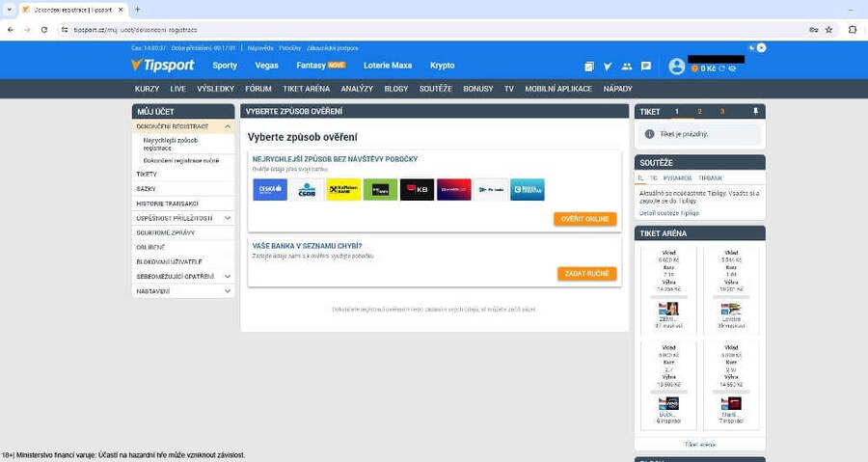Open VÝSLEDKY in navigation bar
Screen dimensions: 868x462
[215, 89]
